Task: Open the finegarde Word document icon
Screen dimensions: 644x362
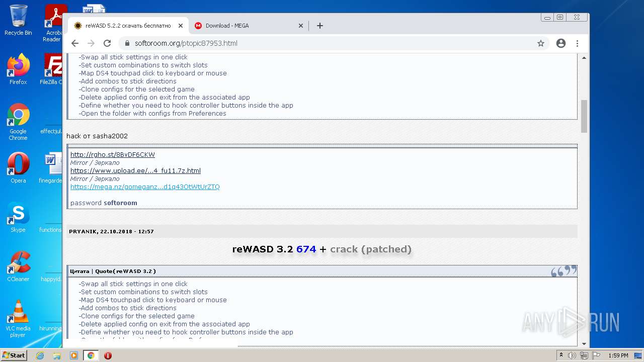Action: [51, 168]
